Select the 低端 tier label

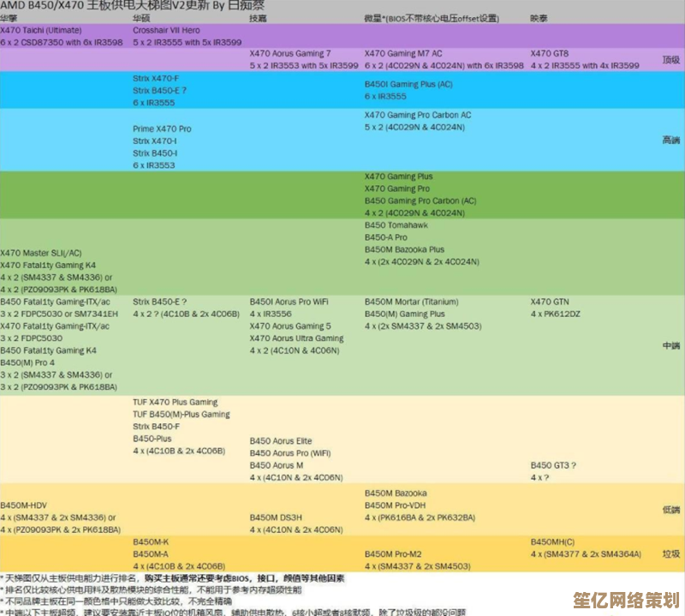pyautogui.click(x=671, y=511)
